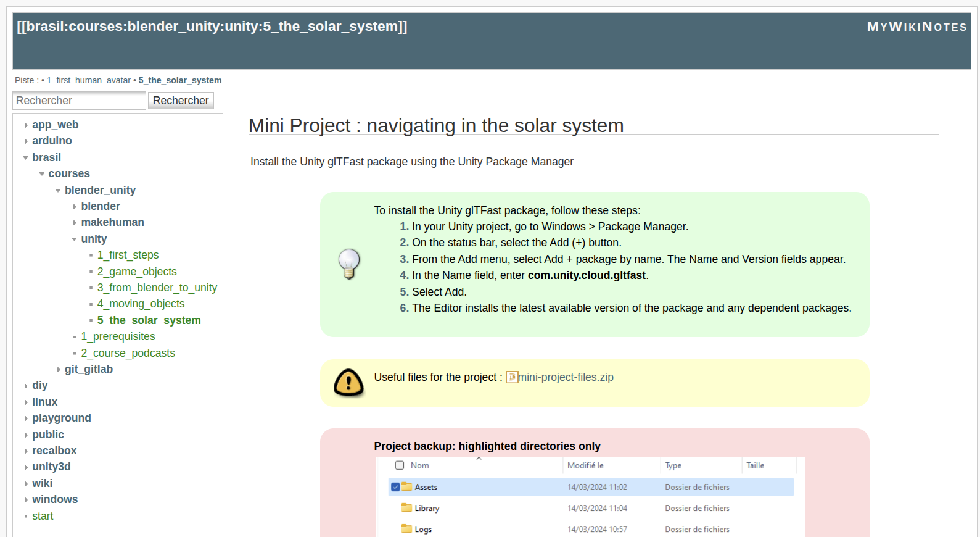This screenshot has height=537, width=980.
Task: Click the page title backlinks header
Action: click(x=212, y=26)
